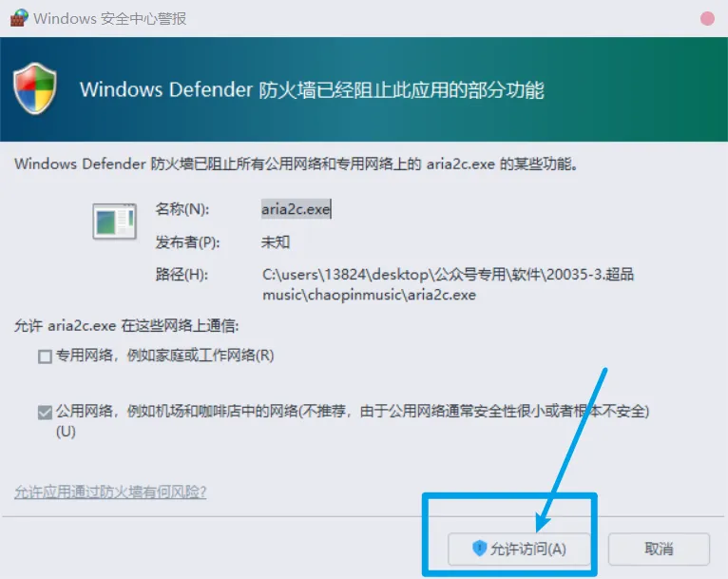This screenshot has width=728, height=579.
Task: Click the text 允许 aria2c.exe 在这些网络上通信
Action: 126,326
